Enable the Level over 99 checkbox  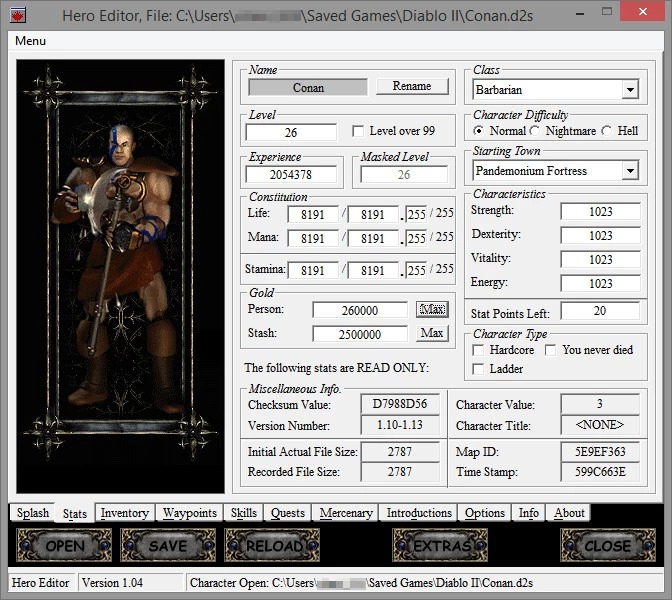[x=358, y=131]
